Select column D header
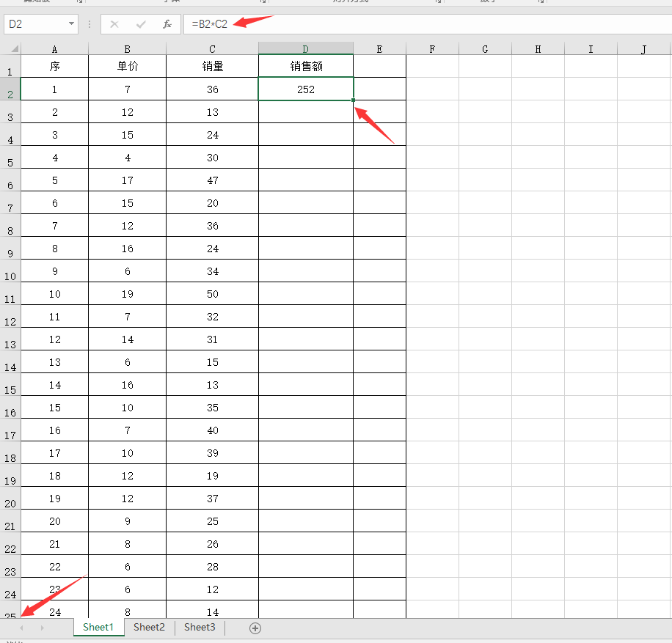The width and height of the screenshot is (672, 643). (306, 49)
